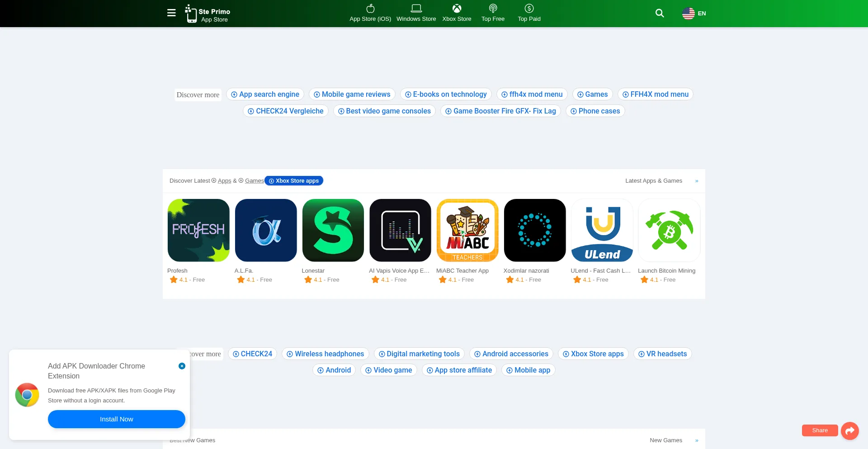Open the Profesh app icon
The image size is (868, 449).
[x=198, y=230]
